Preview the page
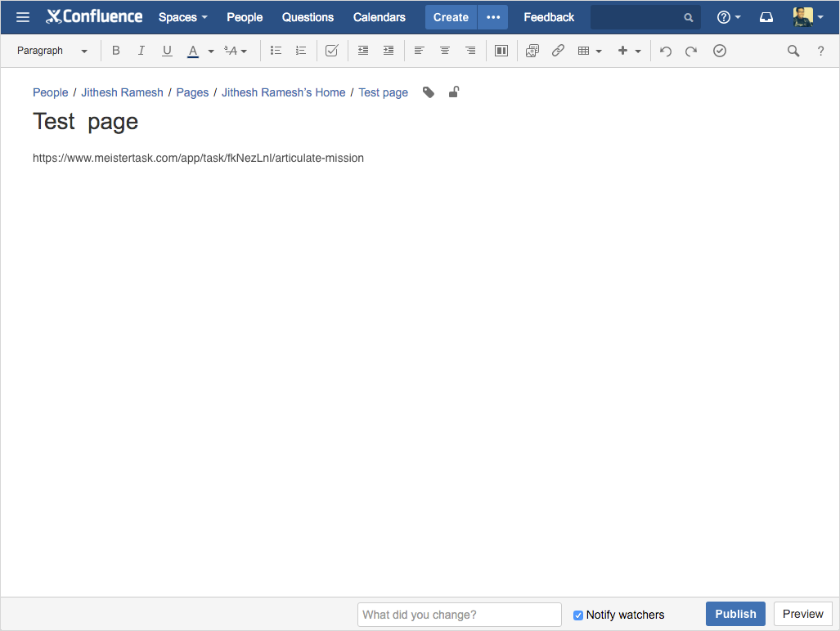This screenshot has height=631, width=840. click(x=802, y=614)
